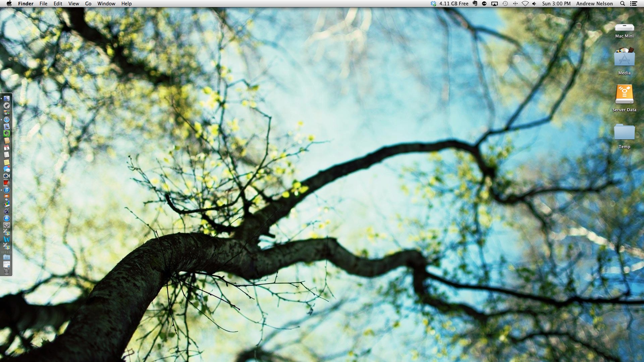Open Andrew Nelson user menu
The width and height of the screenshot is (644, 362).
(x=594, y=4)
